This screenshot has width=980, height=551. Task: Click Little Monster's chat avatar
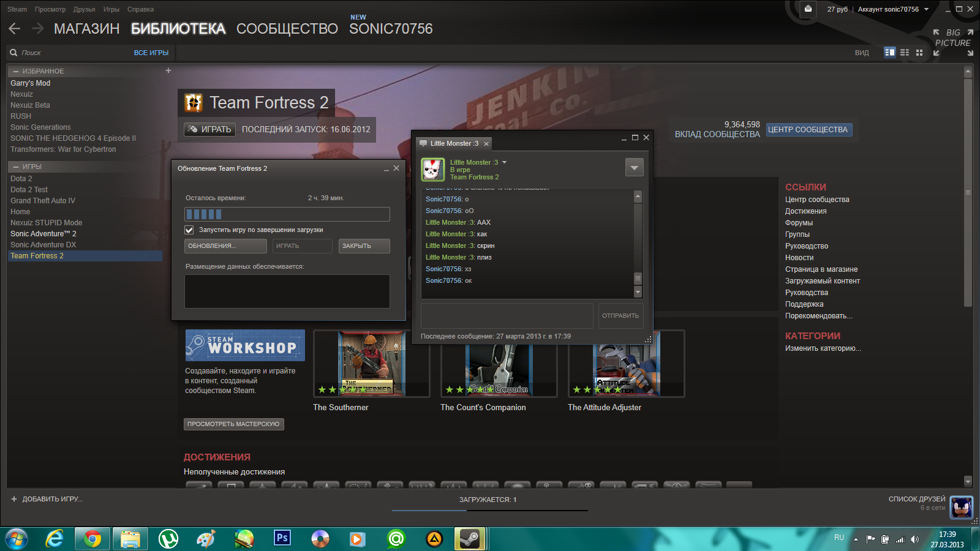click(433, 170)
